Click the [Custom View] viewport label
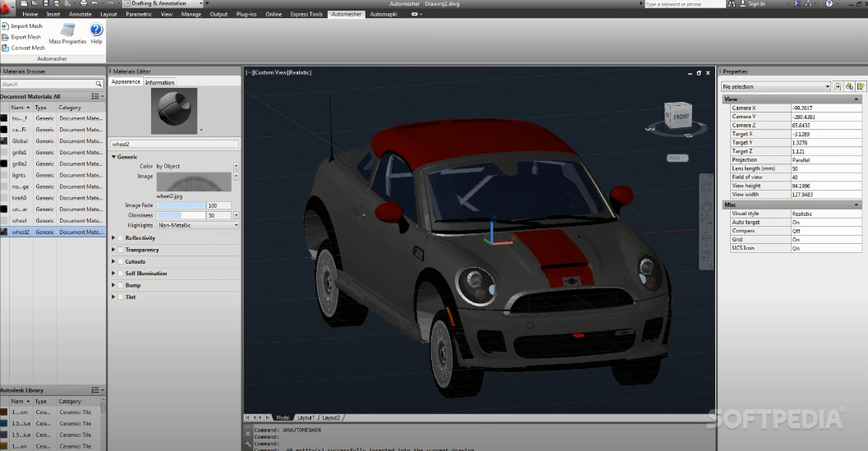 [x=271, y=72]
